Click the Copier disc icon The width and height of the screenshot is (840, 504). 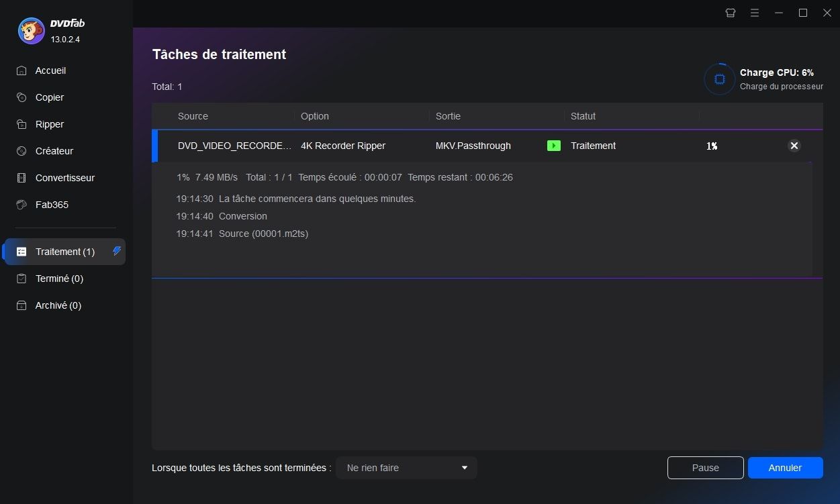pyautogui.click(x=21, y=97)
